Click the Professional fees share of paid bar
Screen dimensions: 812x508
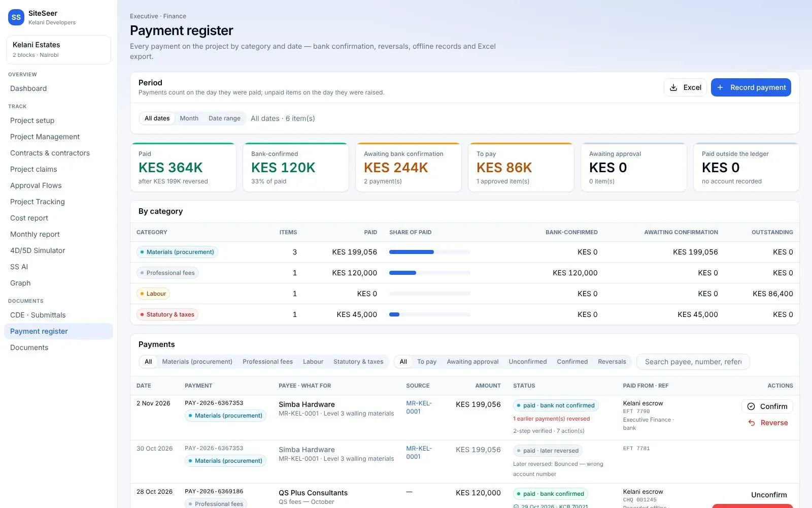pos(429,273)
